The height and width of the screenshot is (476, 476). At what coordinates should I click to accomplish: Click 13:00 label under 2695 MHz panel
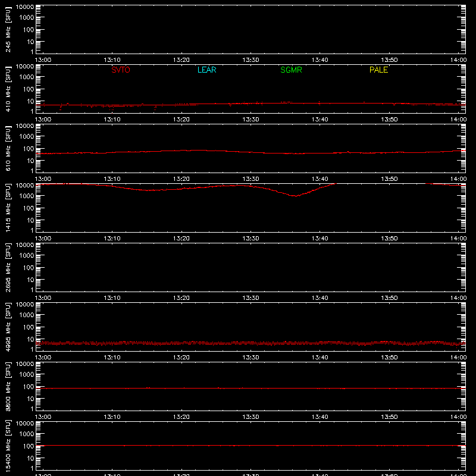tap(43, 298)
